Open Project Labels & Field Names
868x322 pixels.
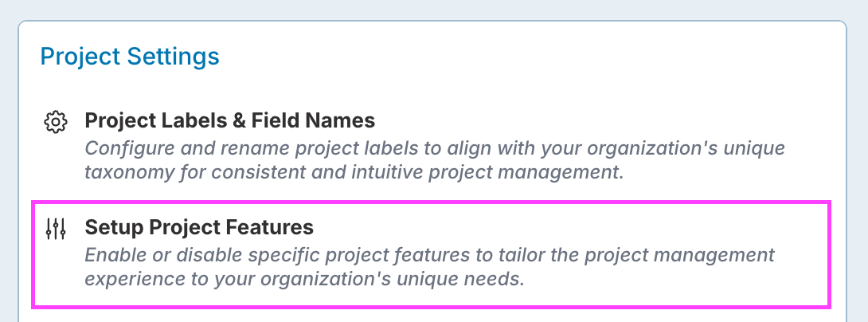coord(229,121)
